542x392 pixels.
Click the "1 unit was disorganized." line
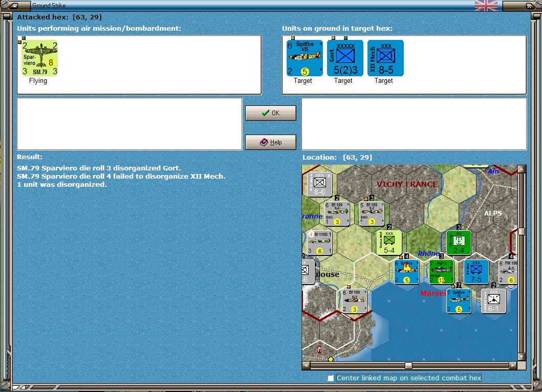(62, 185)
